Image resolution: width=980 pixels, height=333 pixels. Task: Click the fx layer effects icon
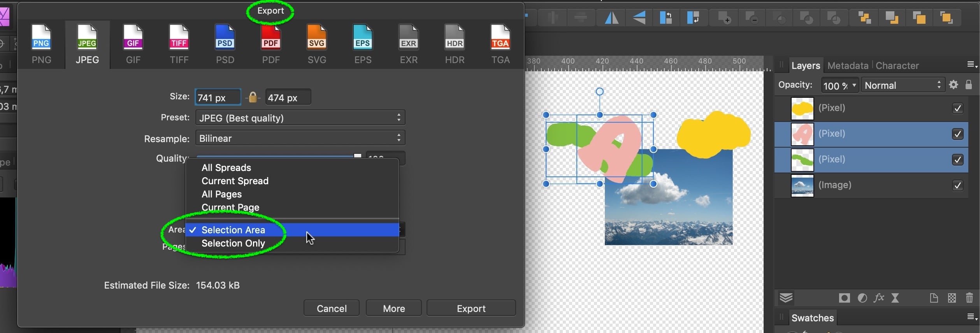879,298
